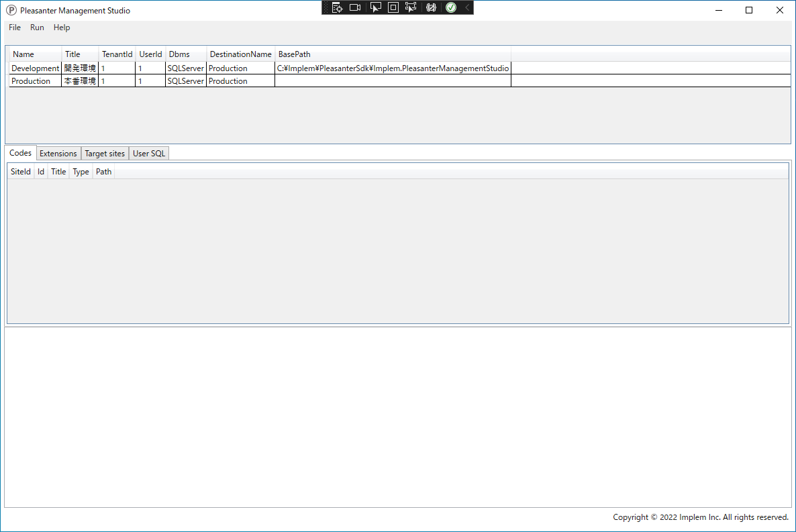Click the 開発環境 title cell
The height and width of the screenshot is (532, 796).
pos(80,68)
